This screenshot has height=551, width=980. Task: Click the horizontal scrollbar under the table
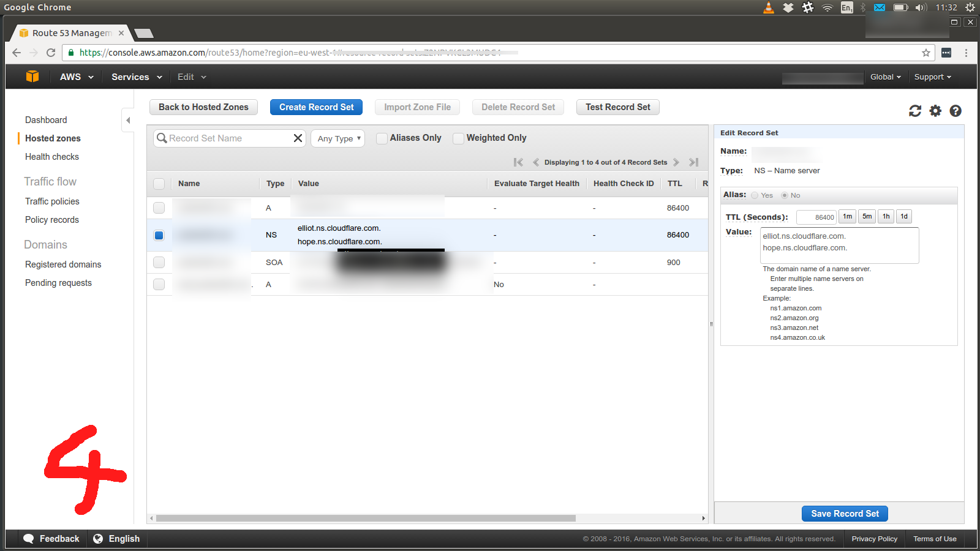[x=366, y=518]
